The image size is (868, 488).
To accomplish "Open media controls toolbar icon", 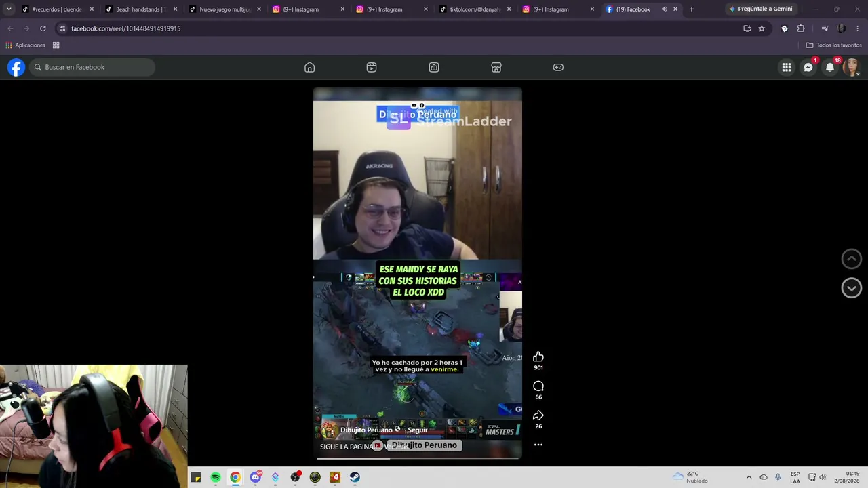I will (825, 28).
